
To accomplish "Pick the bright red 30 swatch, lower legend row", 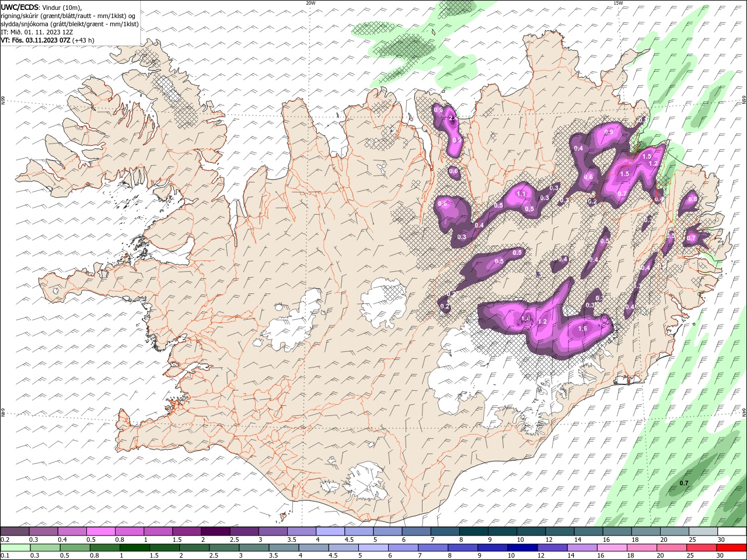I will click(732, 548).
